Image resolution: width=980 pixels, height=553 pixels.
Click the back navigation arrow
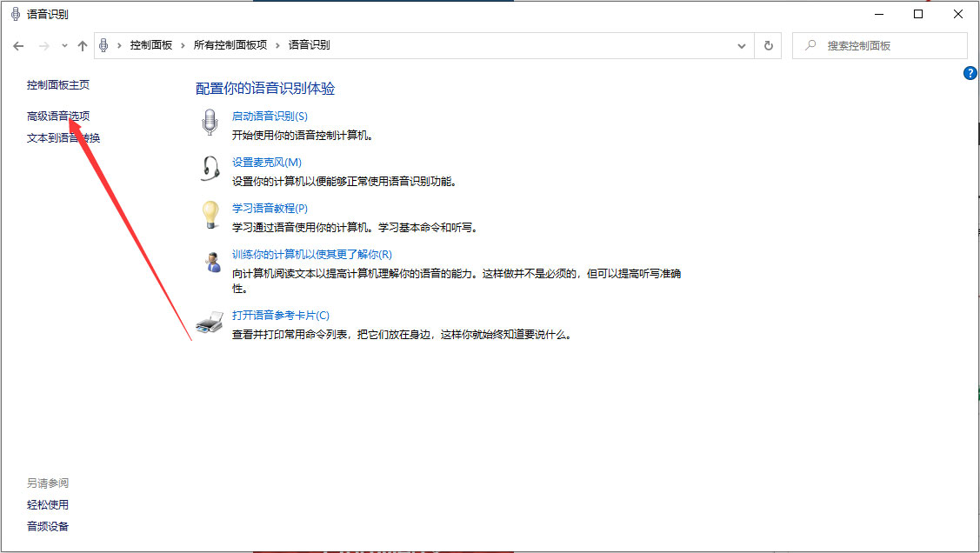coord(18,45)
